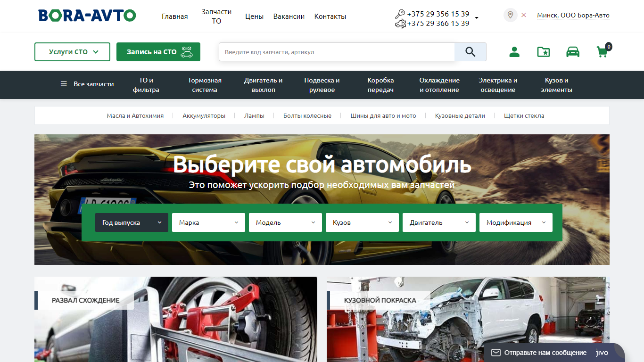Open the Вакансии page
The width and height of the screenshot is (644, 362).
click(x=289, y=16)
